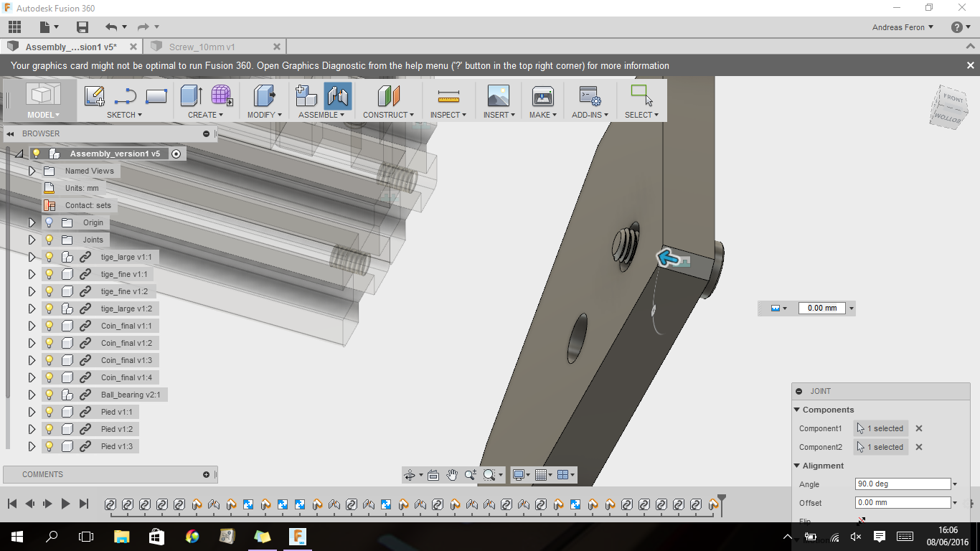The width and height of the screenshot is (980, 551).
Task: Toggle visibility bulb for Coin_final v1:1
Action: pos(50,326)
